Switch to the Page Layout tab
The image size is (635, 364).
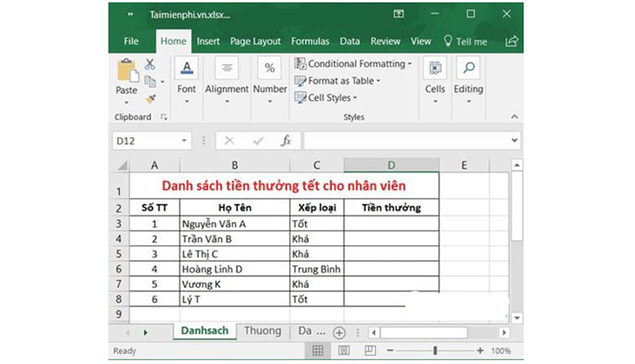(x=255, y=41)
